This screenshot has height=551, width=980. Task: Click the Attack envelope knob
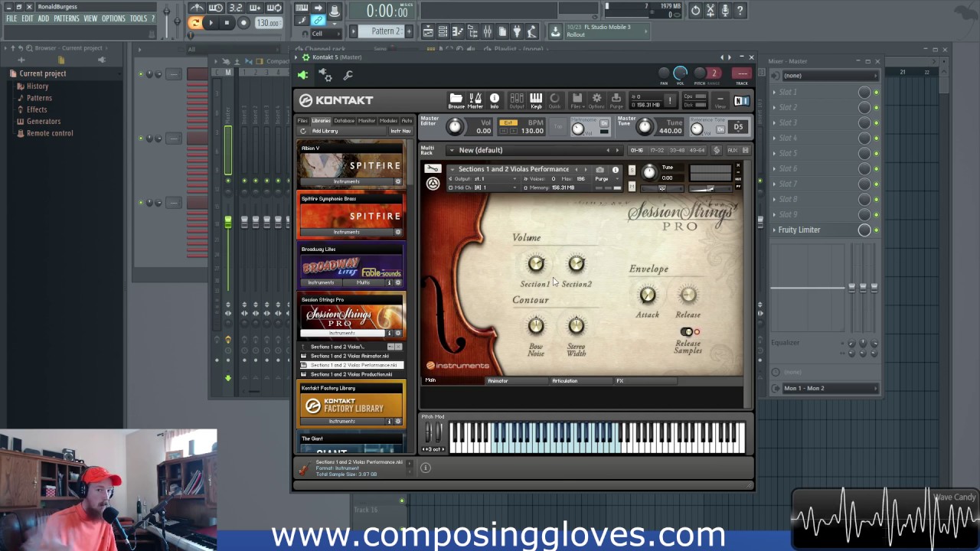[648, 295]
